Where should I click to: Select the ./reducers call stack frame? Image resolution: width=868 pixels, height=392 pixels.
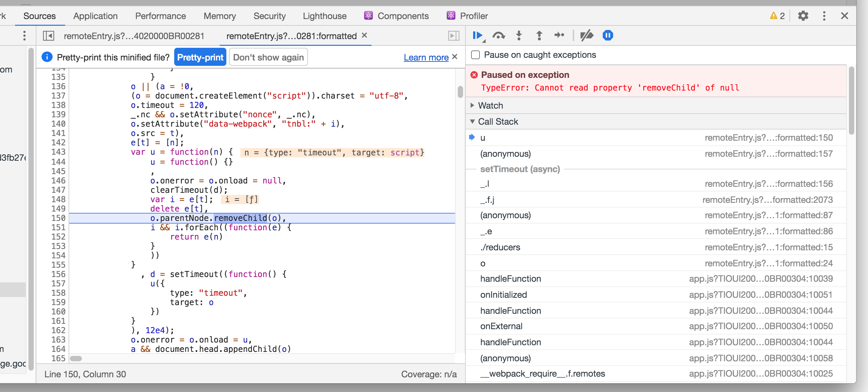click(500, 247)
